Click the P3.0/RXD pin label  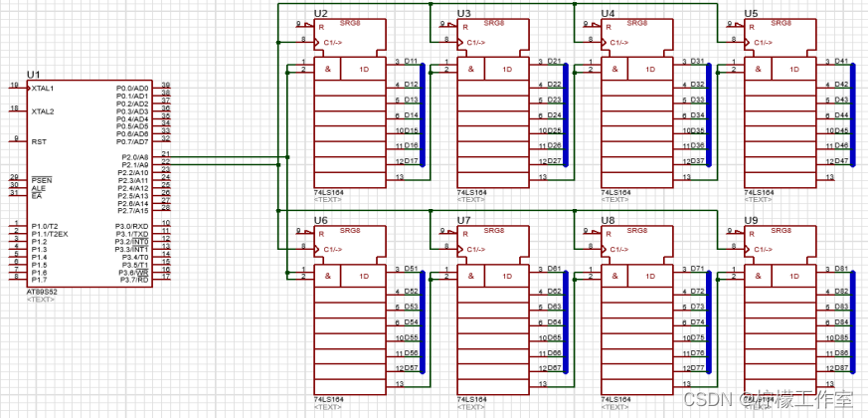click(131, 226)
